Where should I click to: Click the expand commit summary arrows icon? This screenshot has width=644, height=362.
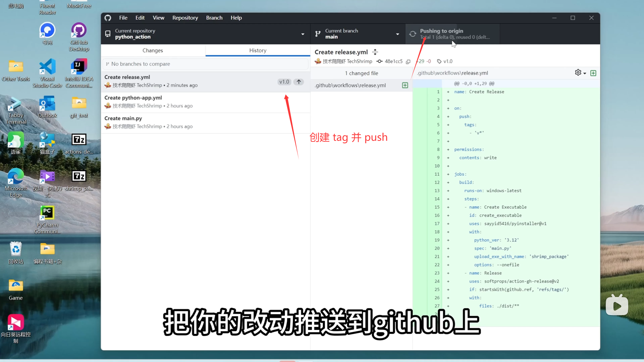pyautogui.click(x=375, y=52)
